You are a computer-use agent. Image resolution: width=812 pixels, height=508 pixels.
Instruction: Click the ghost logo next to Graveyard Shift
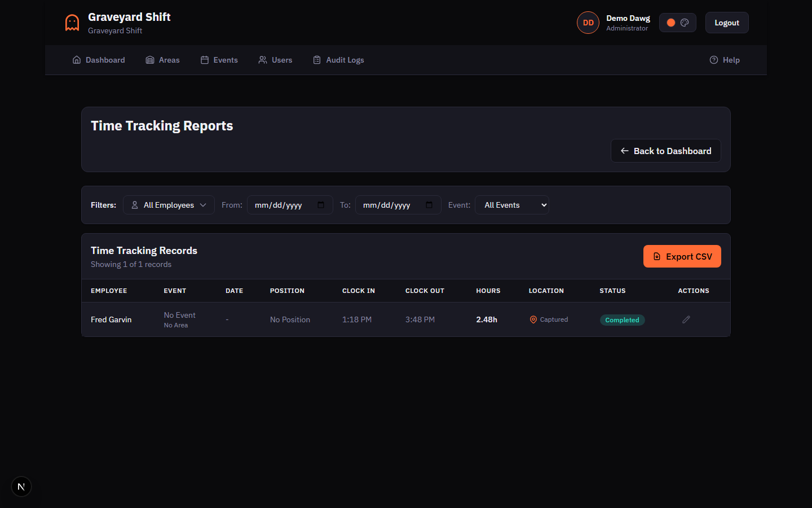tap(72, 22)
